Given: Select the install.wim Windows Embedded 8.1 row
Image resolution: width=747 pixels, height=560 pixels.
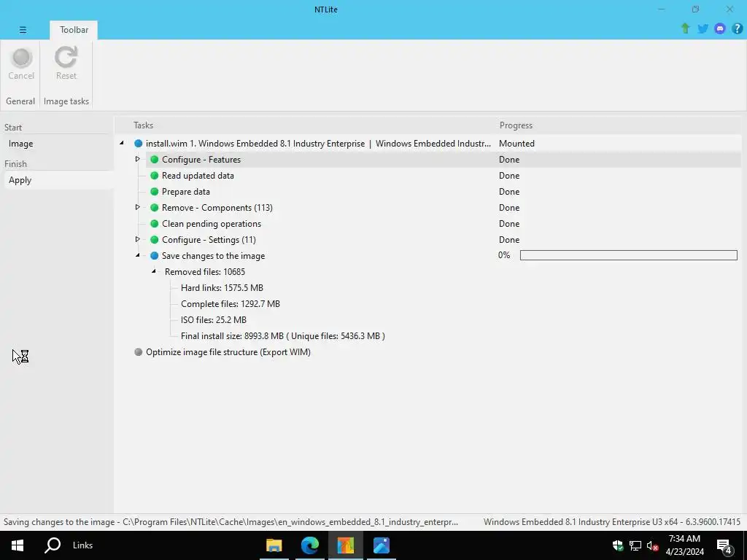Looking at the screenshot, I should pyautogui.click(x=318, y=144).
